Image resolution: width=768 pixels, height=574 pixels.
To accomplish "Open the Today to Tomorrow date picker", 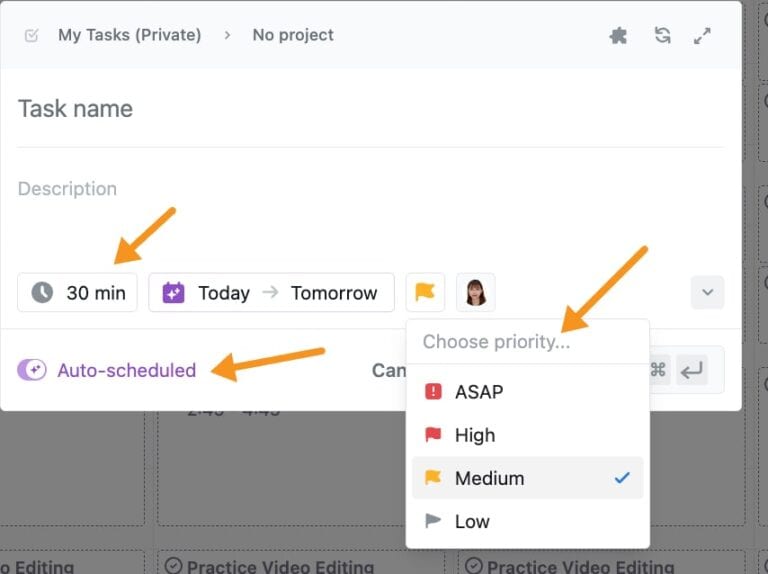I will click(x=271, y=292).
